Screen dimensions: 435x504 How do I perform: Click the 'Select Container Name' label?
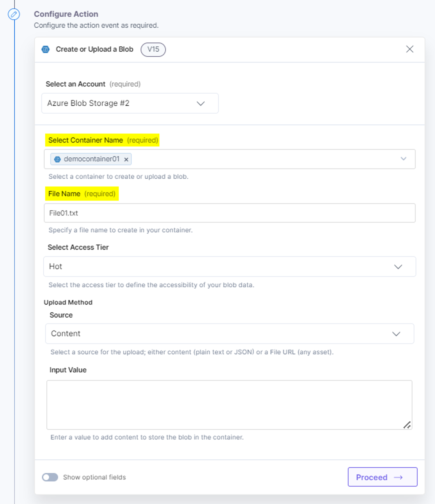coord(86,140)
